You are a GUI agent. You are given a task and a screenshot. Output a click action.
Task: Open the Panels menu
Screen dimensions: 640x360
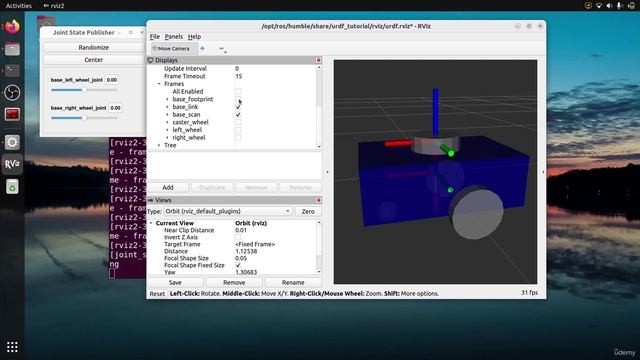pyautogui.click(x=174, y=37)
